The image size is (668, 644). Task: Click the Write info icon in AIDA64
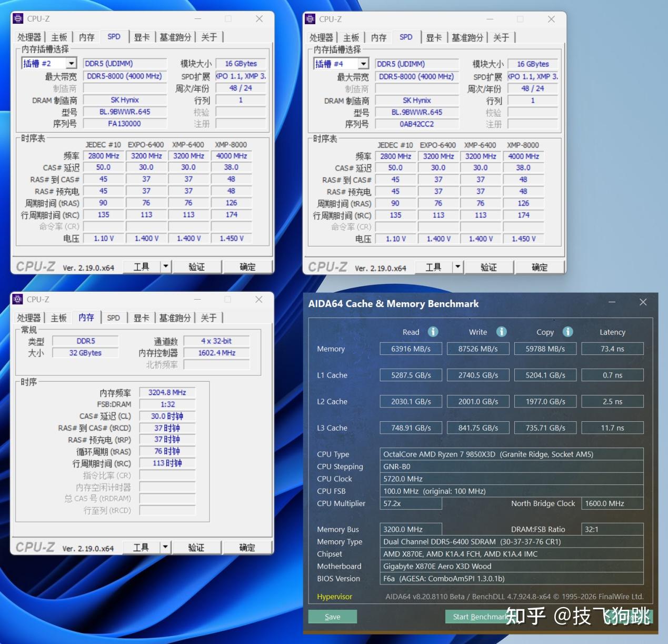coord(501,332)
